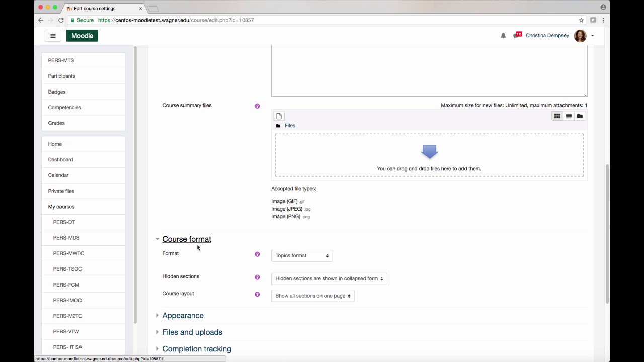This screenshot has height=362, width=644.
Task: Open the PERS-TSOC course link
Action: pos(83,268)
